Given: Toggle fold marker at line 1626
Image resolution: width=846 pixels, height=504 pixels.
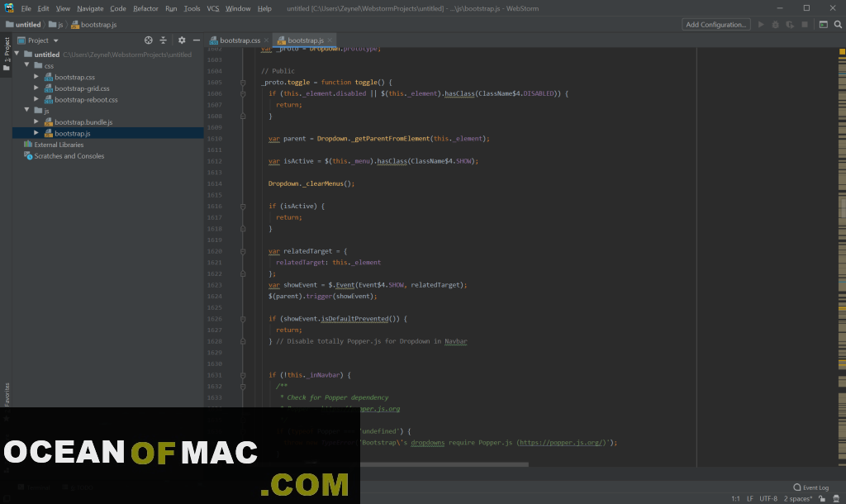Looking at the screenshot, I should click(x=243, y=319).
